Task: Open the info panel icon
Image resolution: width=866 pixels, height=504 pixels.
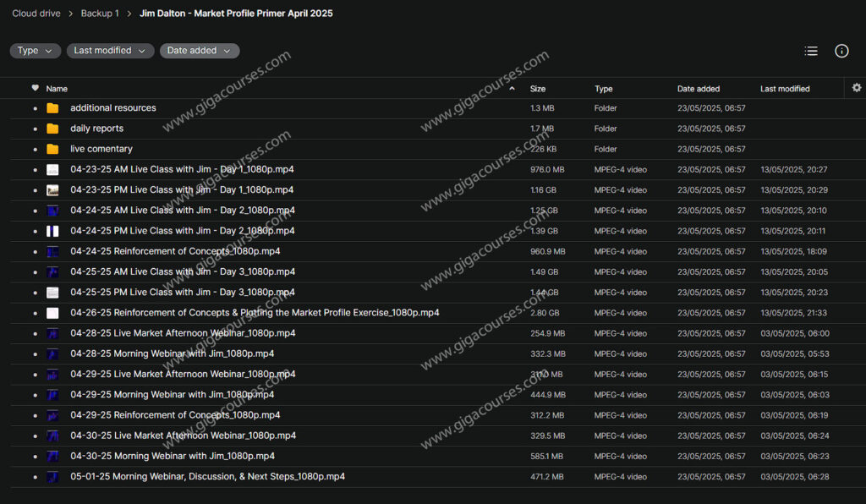Action: coord(841,51)
